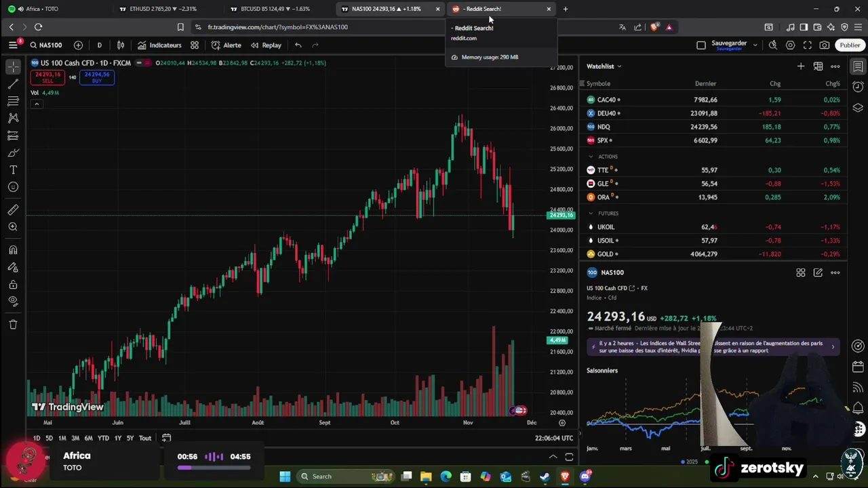Click the music player progress bar
Screen dimensions: 868x488
click(214, 467)
